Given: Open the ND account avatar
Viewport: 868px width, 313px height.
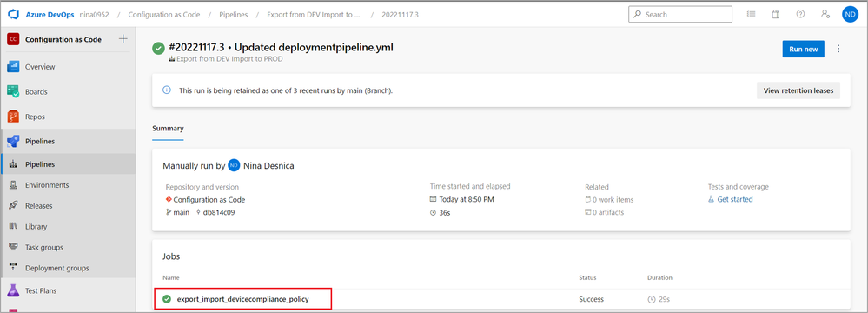Looking at the screenshot, I should (x=850, y=15).
